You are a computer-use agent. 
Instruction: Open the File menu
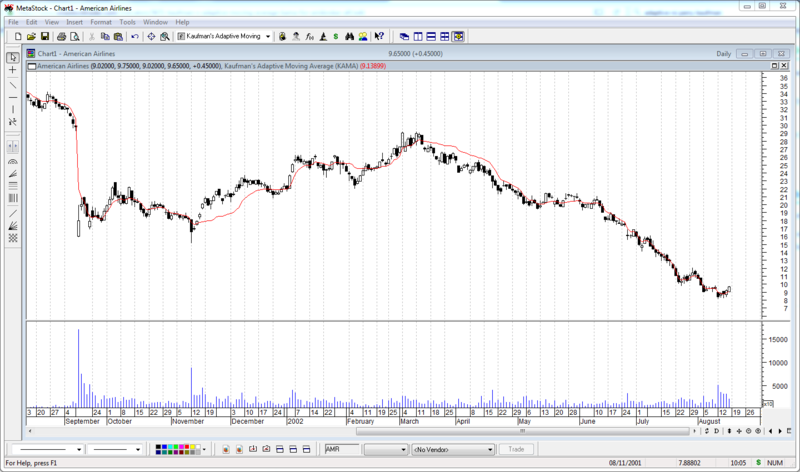point(13,22)
